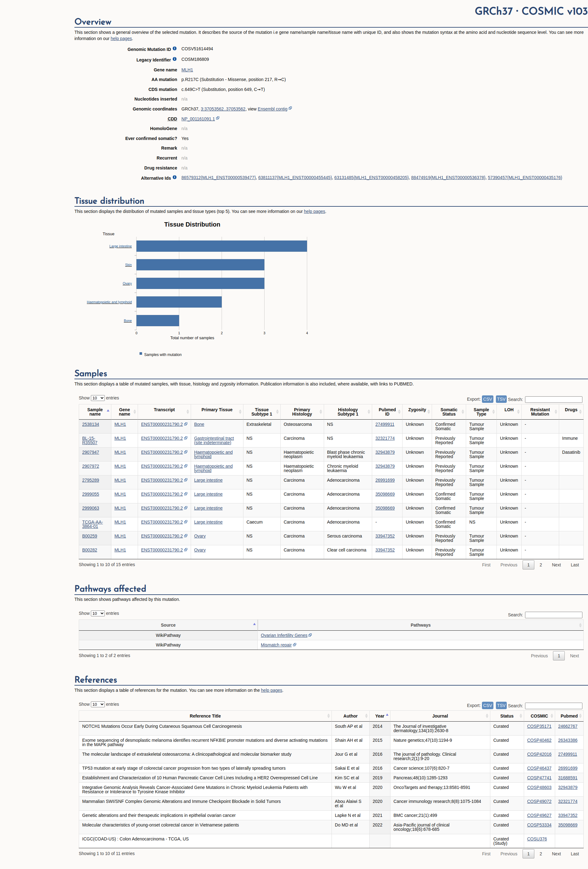
Task: Click Large intestine chart axis label
Action: [120, 246]
